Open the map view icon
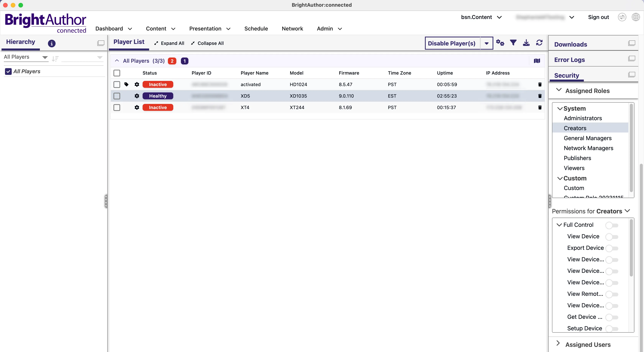Image resolution: width=644 pixels, height=352 pixels. point(537,61)
